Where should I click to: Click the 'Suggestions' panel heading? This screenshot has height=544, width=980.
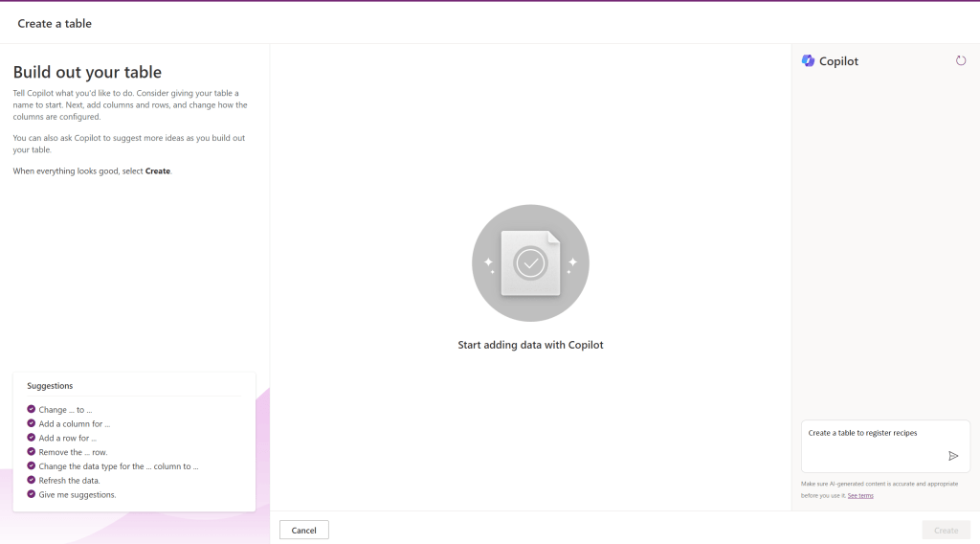[x=50, y=386]
